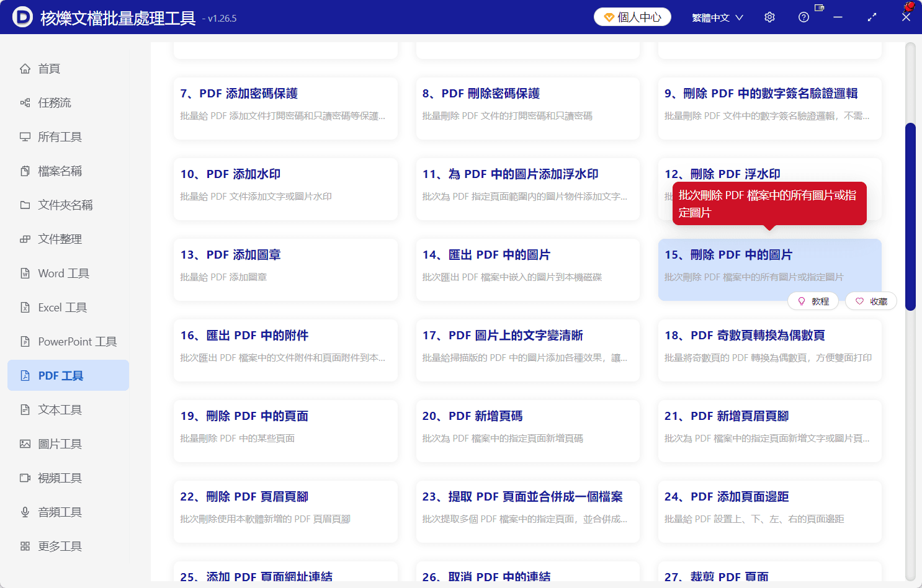Open tool 18 PDF 奇數頁轉換為偶數頁

point(769,350)
